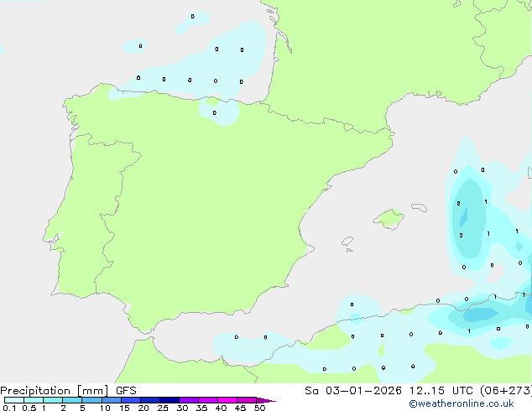Click the 'Precipitation [mm]' title text
Viewport: 532px width, 411px height.
tap(55, 391)
